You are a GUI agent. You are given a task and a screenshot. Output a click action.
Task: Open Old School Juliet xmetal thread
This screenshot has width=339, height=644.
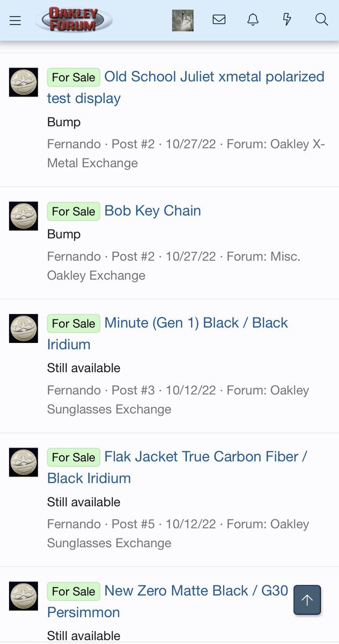click(214, 77)
